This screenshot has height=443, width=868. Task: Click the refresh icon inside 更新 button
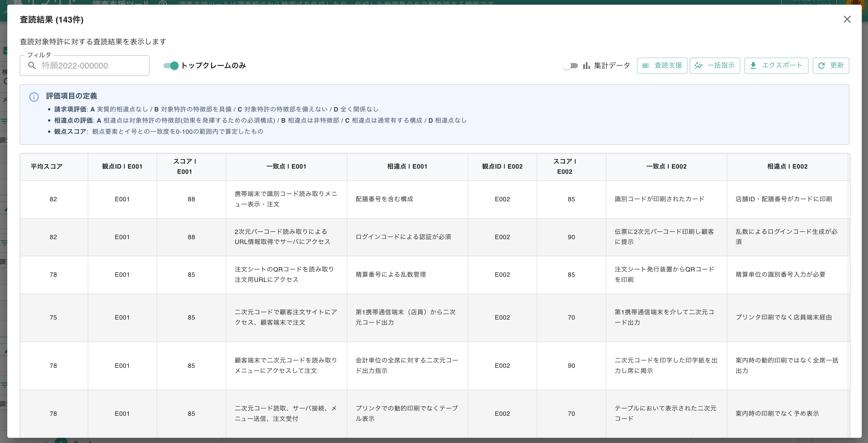pyautogui.click(x=822, y=66)
